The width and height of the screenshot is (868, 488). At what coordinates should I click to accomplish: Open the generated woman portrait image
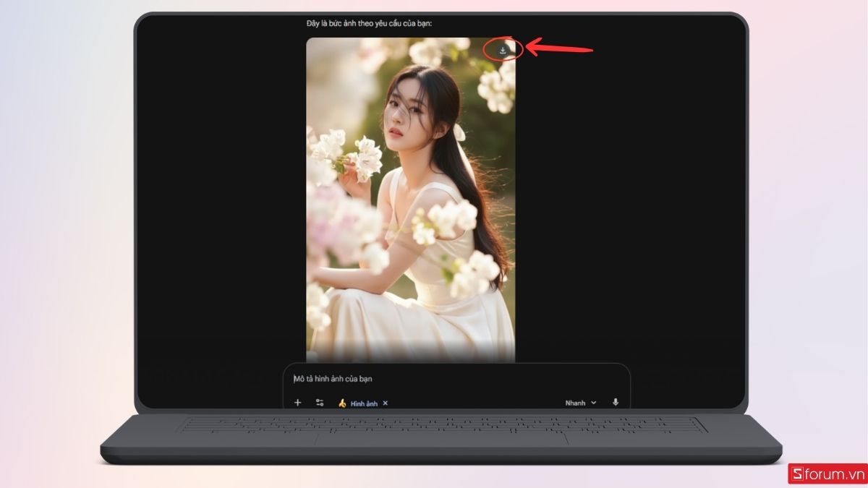411,200
